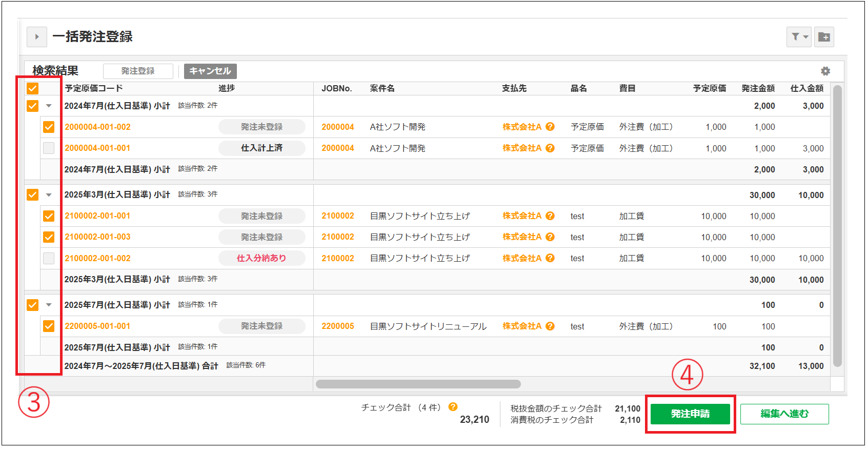The width and height of the screenshot is (868, 449).
Task: Uncheck row 2100002-001-001
Action: tap(49, 216)
